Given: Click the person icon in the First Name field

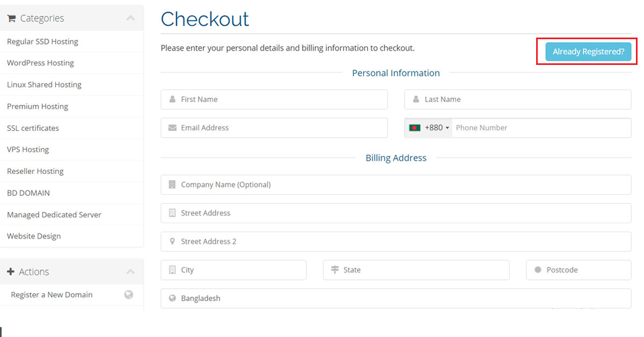Looking at the screenshot, I should [172, 99].
